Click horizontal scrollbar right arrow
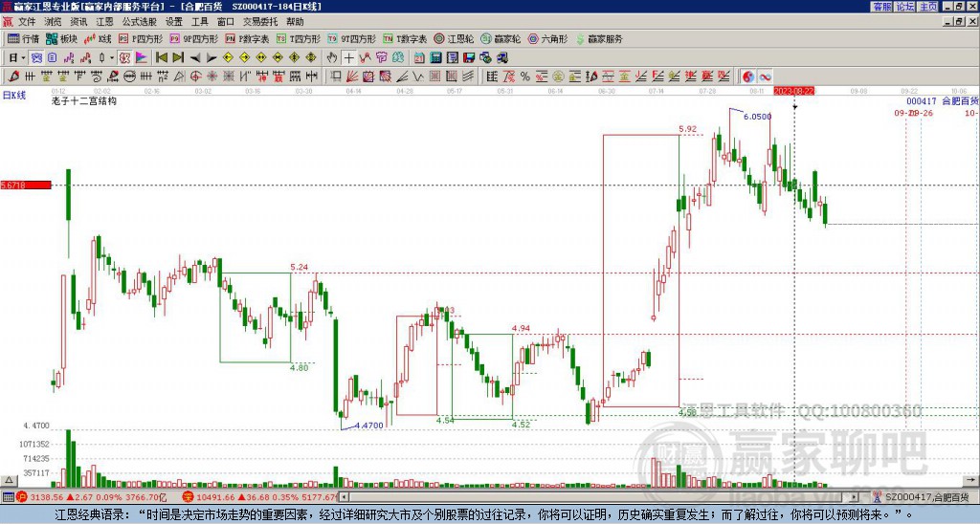Image resolution: width=980 pixels, height=524 pixels. pos(855,497)
